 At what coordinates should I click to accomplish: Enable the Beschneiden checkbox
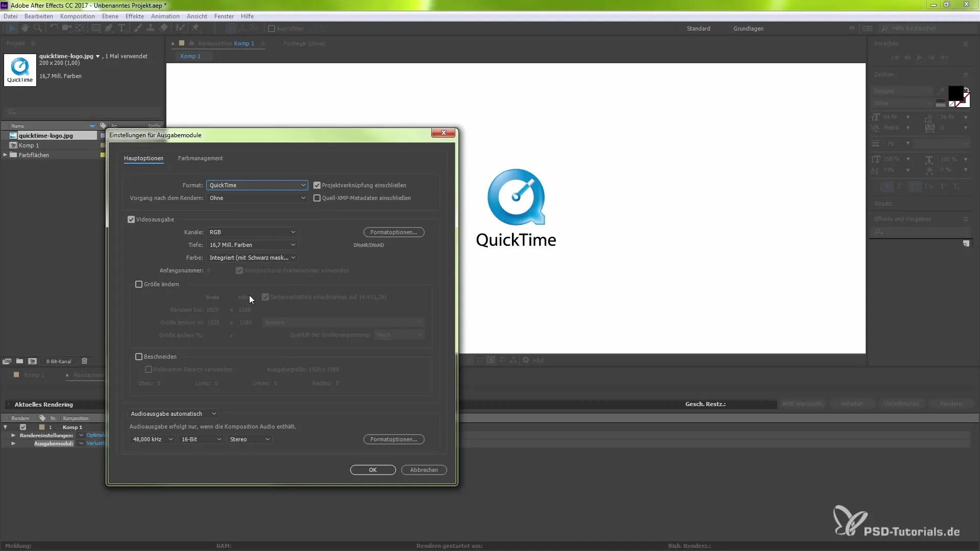(x=139, y=357)
